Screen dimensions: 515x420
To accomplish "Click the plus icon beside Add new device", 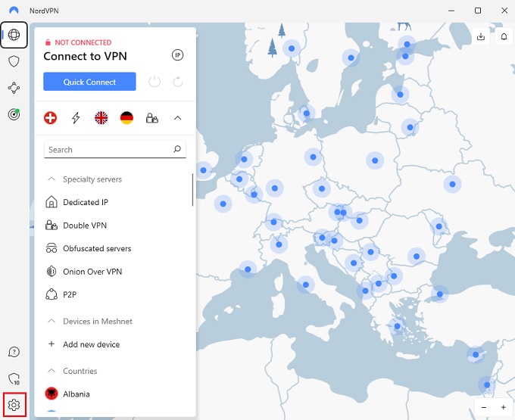I will [51, 344].
